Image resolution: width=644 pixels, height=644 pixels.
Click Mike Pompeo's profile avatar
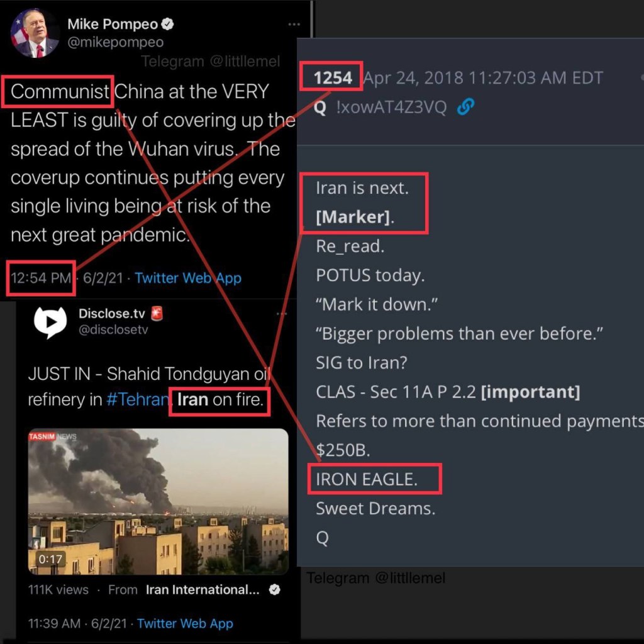point(36,33)
